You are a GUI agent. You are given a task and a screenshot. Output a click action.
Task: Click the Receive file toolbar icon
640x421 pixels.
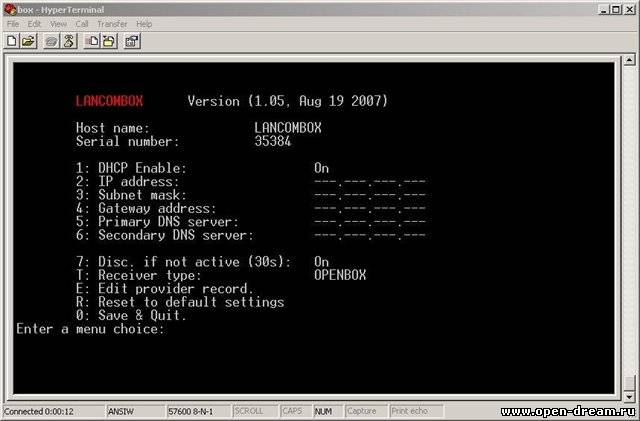(x=109, y=41)
